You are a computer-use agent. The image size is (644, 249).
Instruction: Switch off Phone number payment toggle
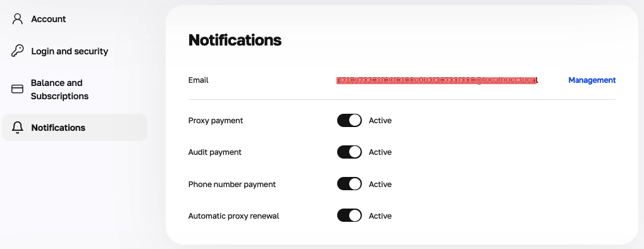tap(349, 184)
